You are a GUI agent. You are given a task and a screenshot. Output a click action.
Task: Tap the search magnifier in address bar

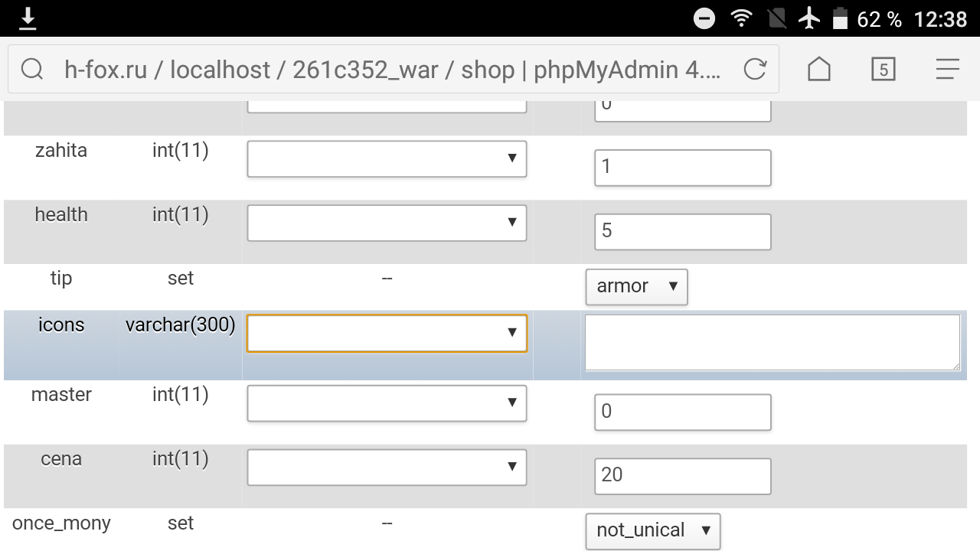pos(32,70)
